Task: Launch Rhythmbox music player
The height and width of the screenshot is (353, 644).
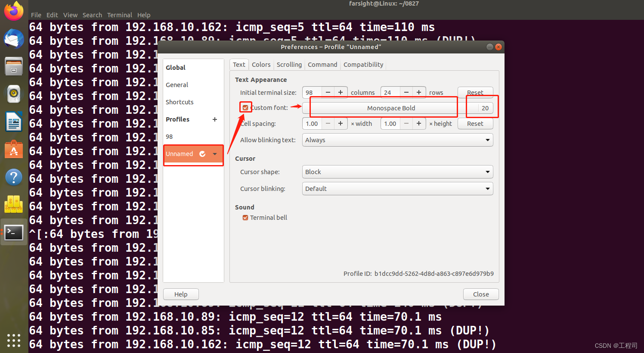Action: pyautogui.click(x=13, y=94)
